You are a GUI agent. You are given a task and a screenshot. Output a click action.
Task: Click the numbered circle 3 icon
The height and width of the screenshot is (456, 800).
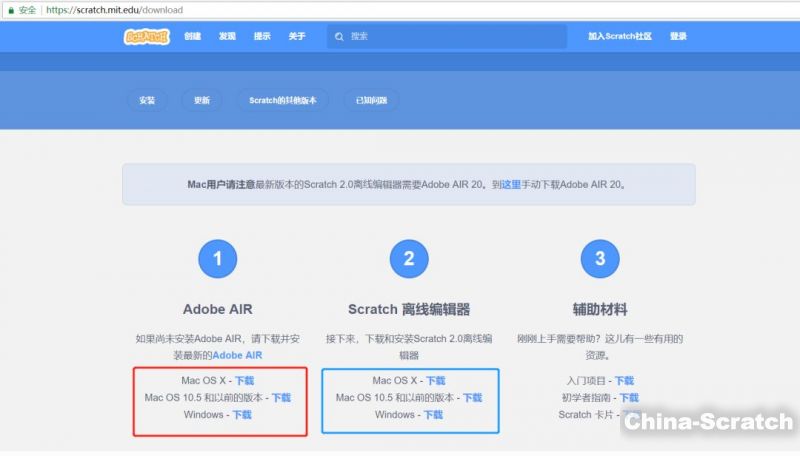[x=600, y=259]
